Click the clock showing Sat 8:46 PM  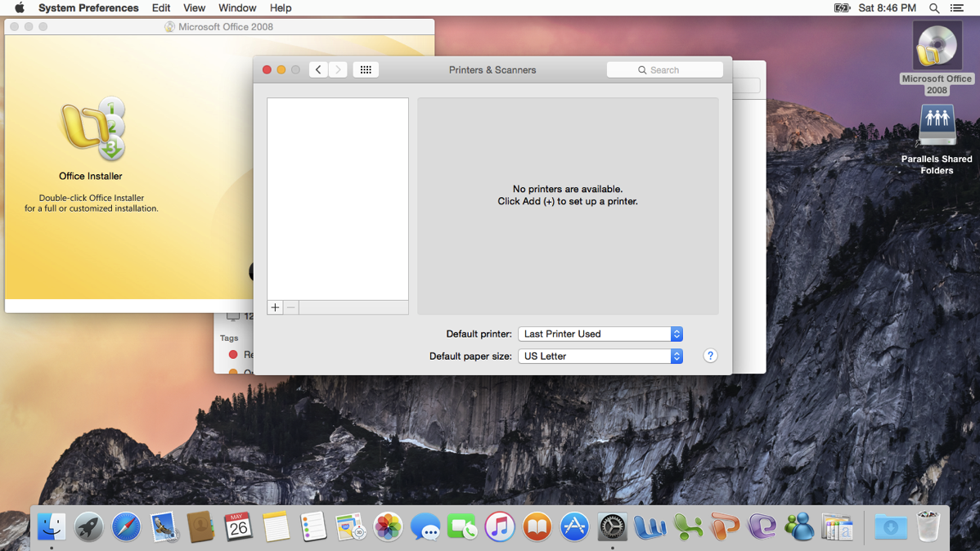click(x=887, y=8)
